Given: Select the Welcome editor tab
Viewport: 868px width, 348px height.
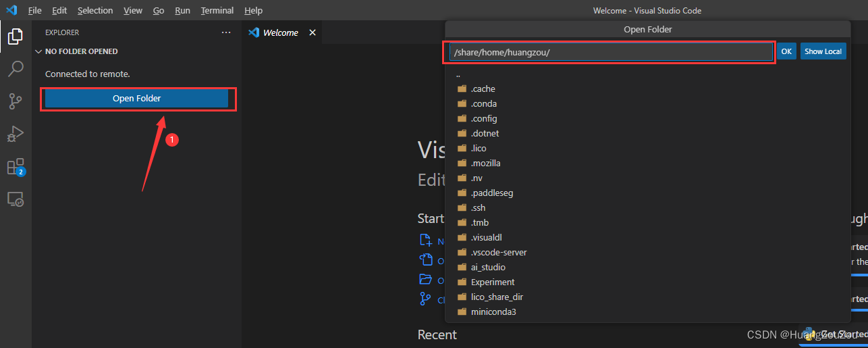Looking at the screenshot, I should tap(281, 32).
